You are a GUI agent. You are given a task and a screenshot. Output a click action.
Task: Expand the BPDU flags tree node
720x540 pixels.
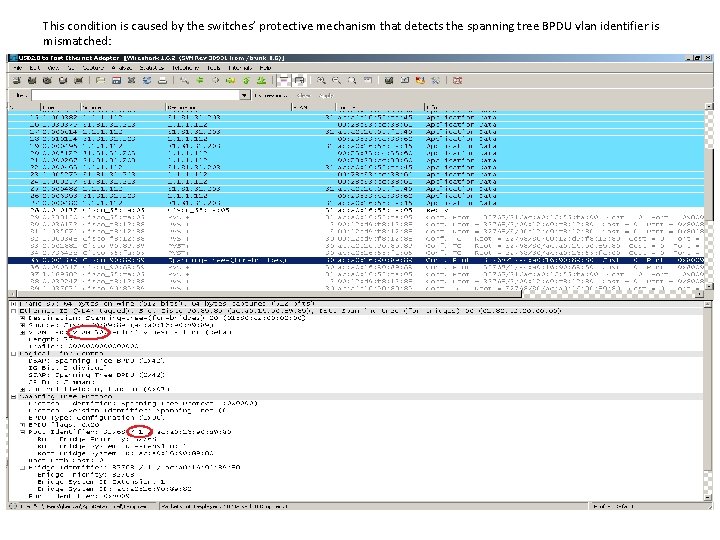pos(22,425)
